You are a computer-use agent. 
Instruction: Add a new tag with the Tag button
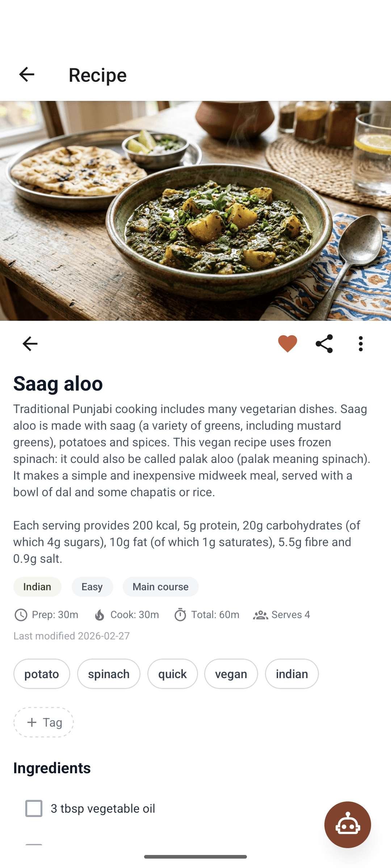coord(43,722)
